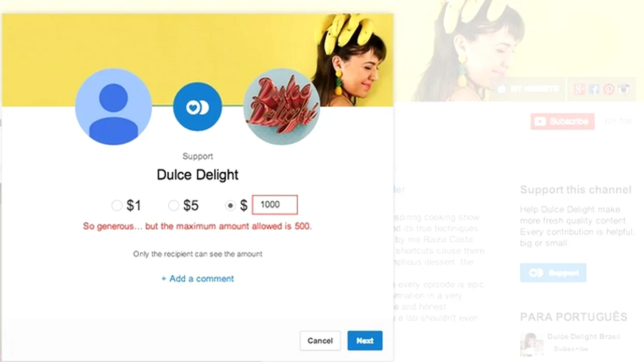The height and width of the screenshot is (362, 644).
Task: Select the custom dollar amount radio
Action: pyautogui.click(x=230, y=206)
